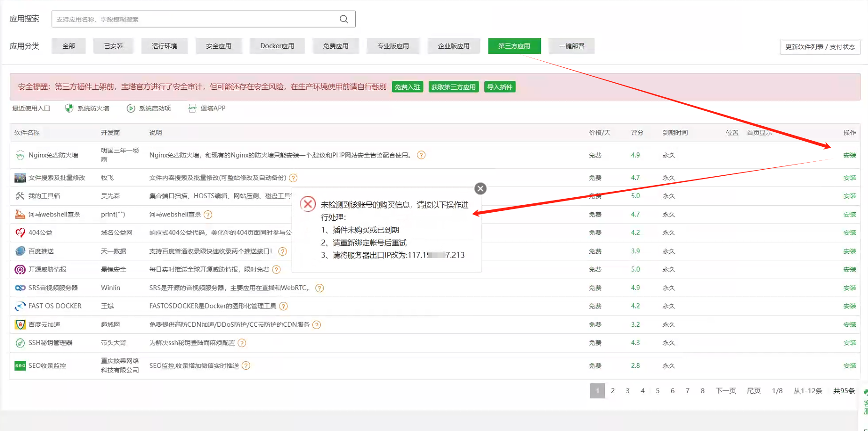Click the 我的工具箱 tools icon
This screenshot has height=431, width=868.
click(20, 196)
